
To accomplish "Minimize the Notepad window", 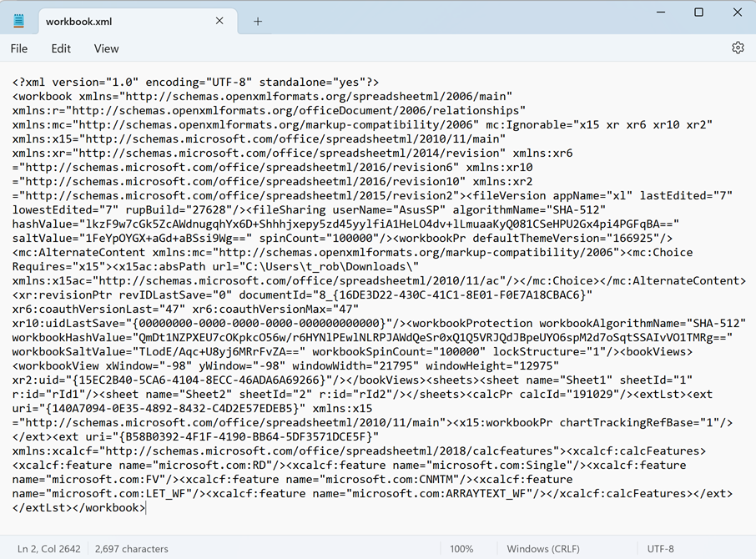I will pyautogui.click(x=660, y=13).
